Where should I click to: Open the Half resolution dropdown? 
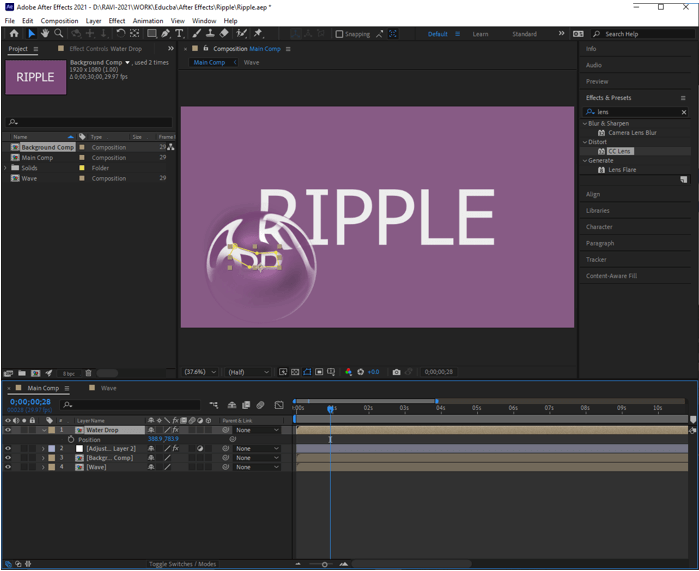249,372
